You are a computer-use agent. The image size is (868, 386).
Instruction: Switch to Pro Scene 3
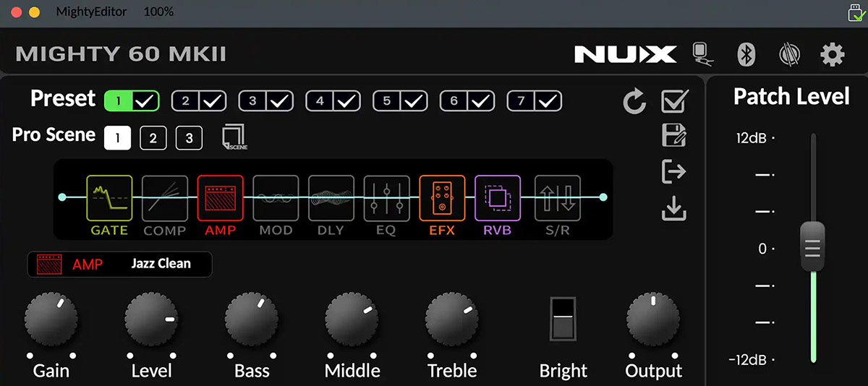[189, 137]
